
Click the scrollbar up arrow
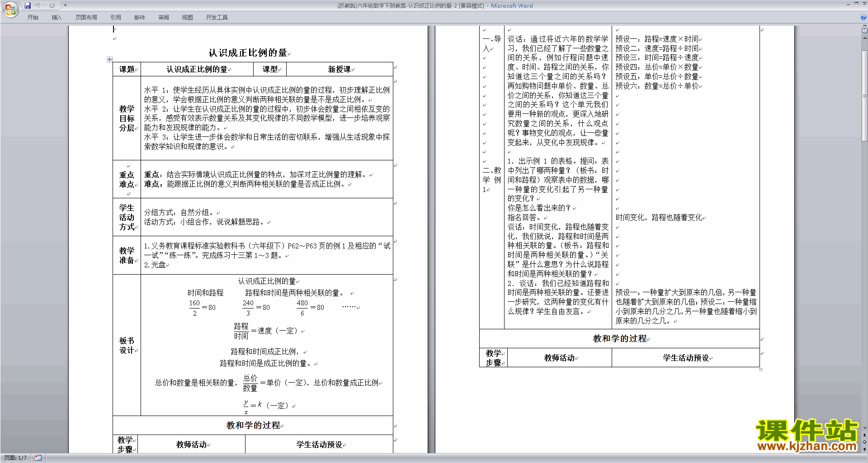[865, 37]
